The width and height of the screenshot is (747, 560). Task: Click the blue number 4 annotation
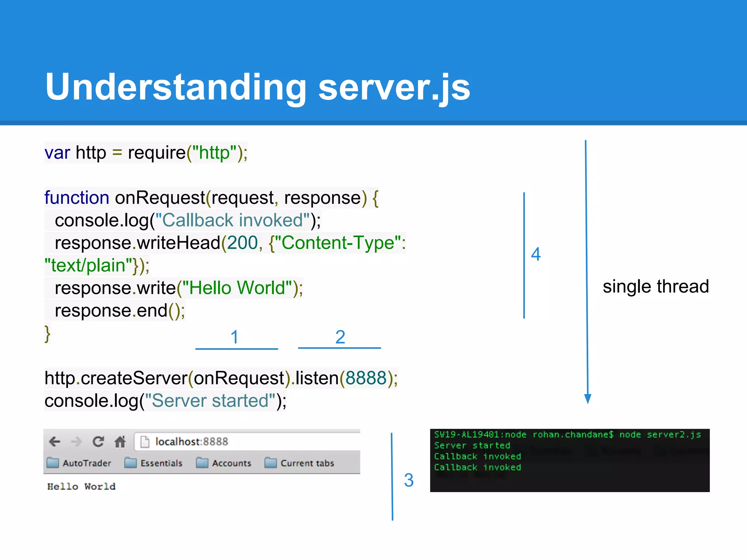(535, 254)
